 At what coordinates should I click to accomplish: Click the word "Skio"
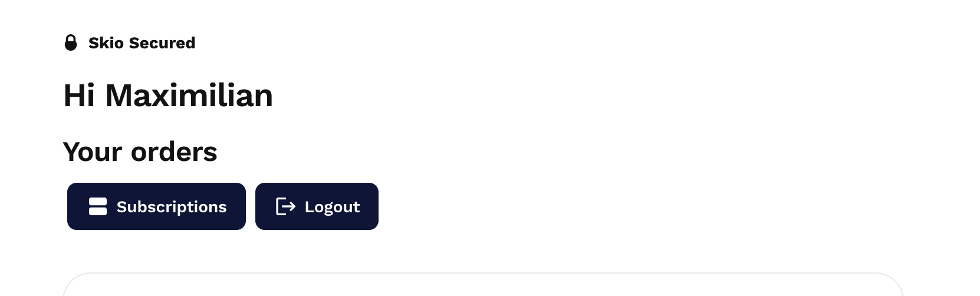[x=106, y=43]
